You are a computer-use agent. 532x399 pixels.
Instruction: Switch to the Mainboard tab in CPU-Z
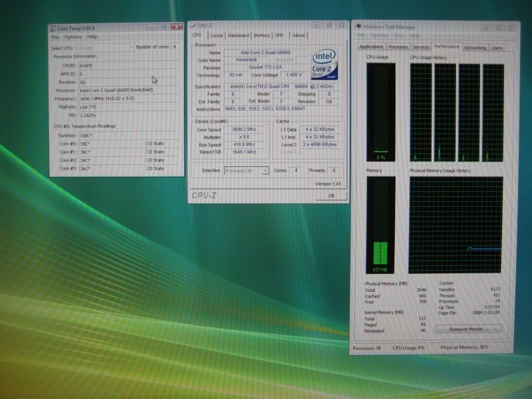[238, 35]
